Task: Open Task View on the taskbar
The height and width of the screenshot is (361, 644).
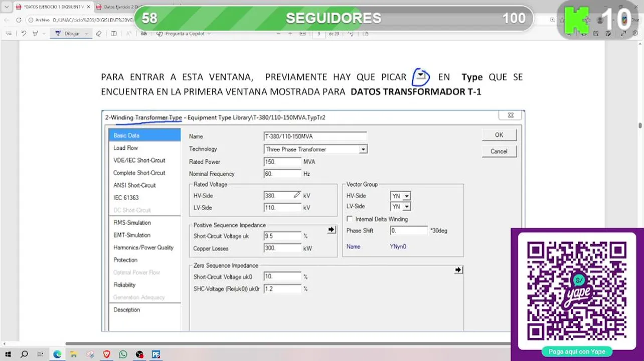Action: (41, 354)
